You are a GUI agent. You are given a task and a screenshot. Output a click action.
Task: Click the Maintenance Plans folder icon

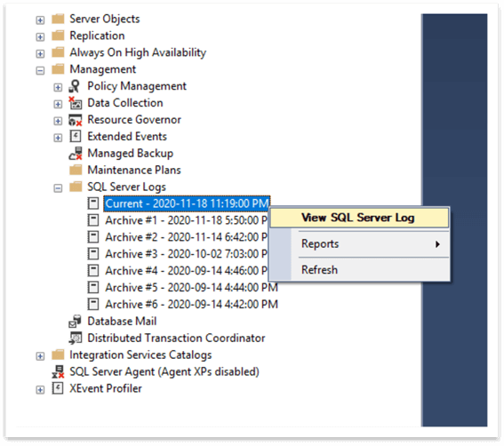click(x=76, y=170)
